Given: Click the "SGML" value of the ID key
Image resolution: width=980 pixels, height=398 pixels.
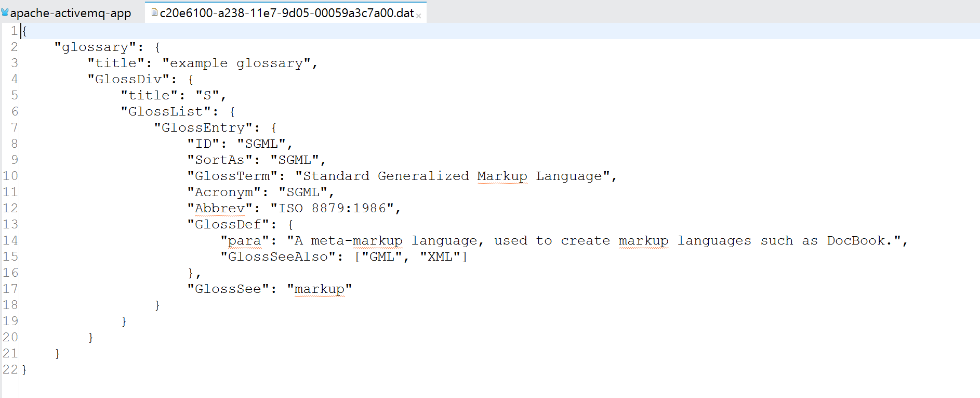Looking at the screenshot, I should 261,144.
